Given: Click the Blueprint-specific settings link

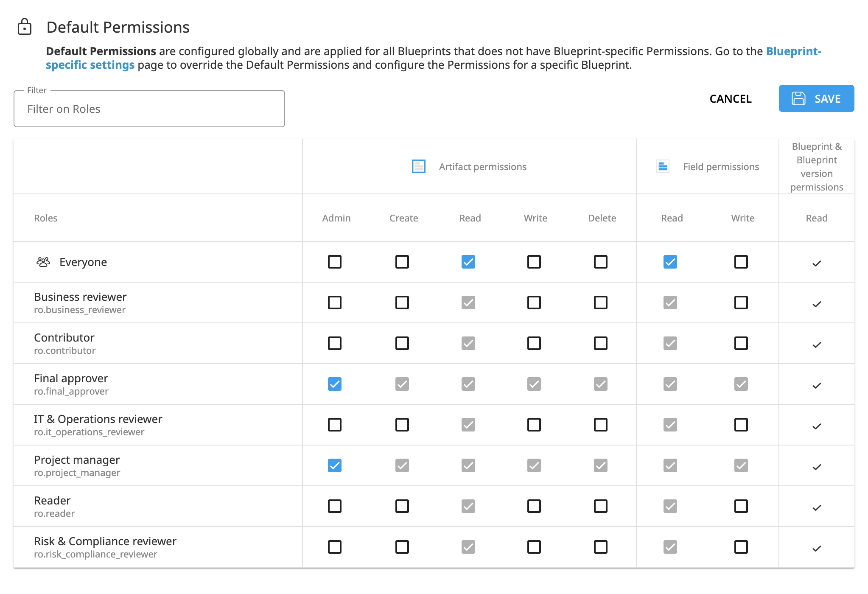Looking at the screenshot, I should [x=91, y=64].
